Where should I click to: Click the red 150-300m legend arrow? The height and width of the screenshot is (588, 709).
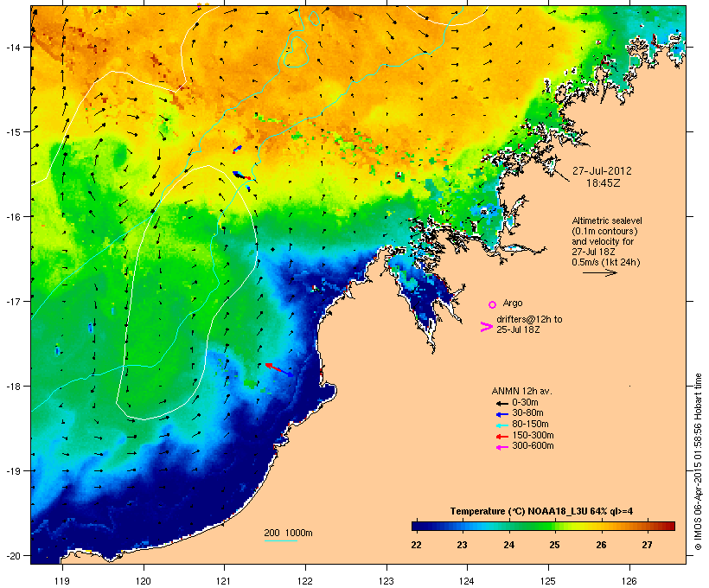pyautogui.click(x=501, y=437)
